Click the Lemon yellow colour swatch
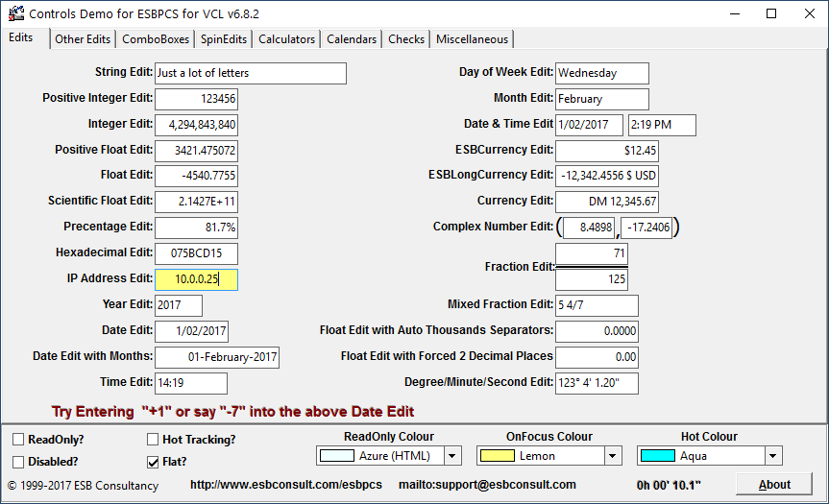This screenshot has width=829, height=504. pyautogui.click(x=496, y=455)
